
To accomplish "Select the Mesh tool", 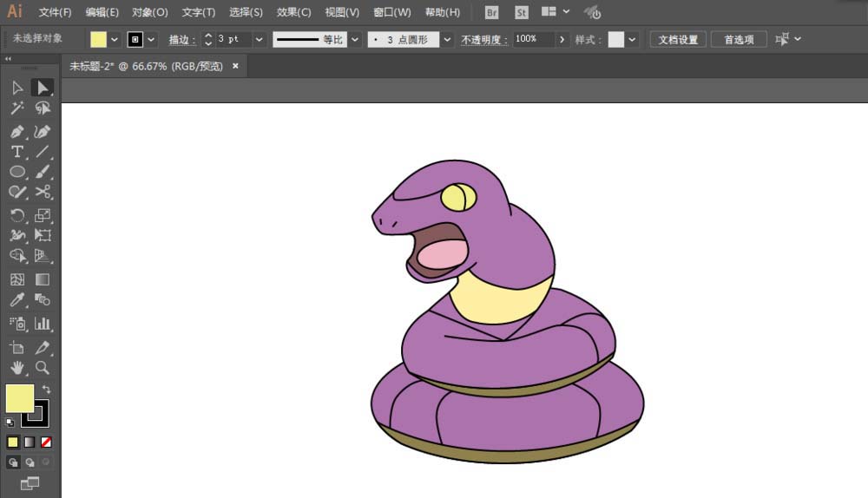I will [x=17, y=279].
